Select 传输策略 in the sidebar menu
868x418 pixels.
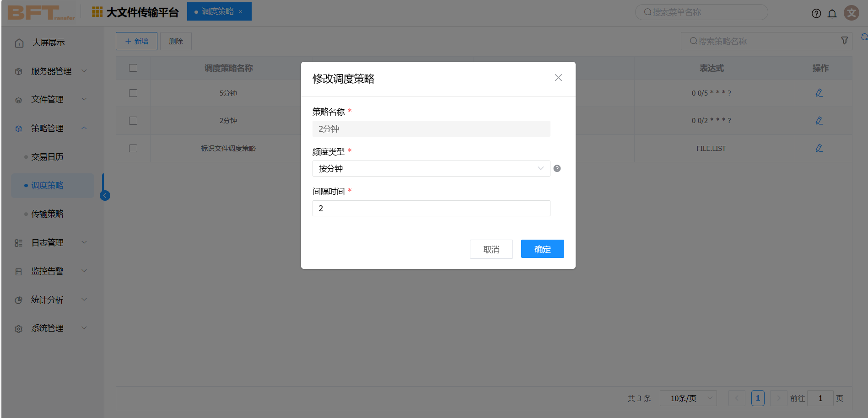click(47, 214)
